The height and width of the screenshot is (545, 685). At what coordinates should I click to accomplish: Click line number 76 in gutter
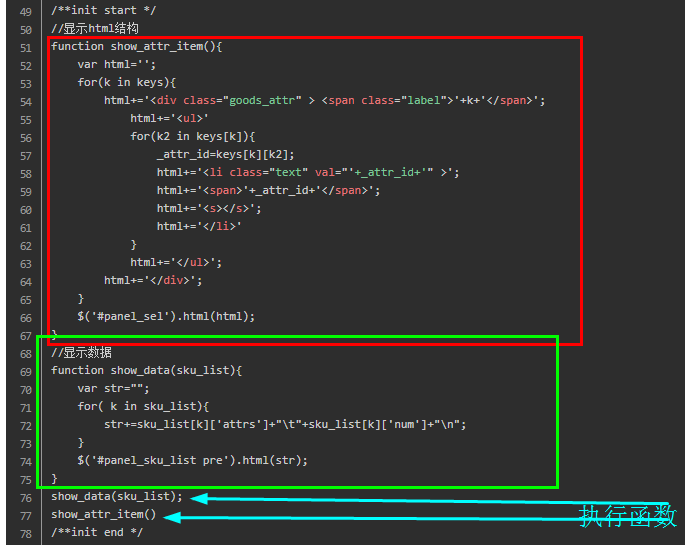(26, 498)
